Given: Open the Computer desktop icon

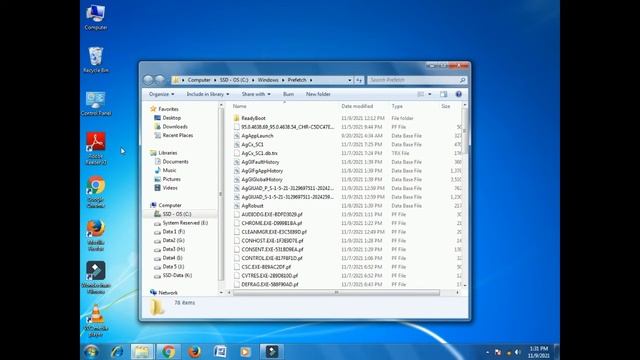Looking at the screenshot, I should pyautogui.click(x=96, y=18).
